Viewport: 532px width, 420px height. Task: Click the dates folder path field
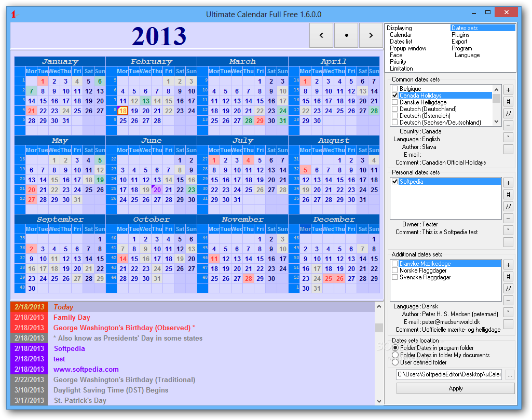448,374
